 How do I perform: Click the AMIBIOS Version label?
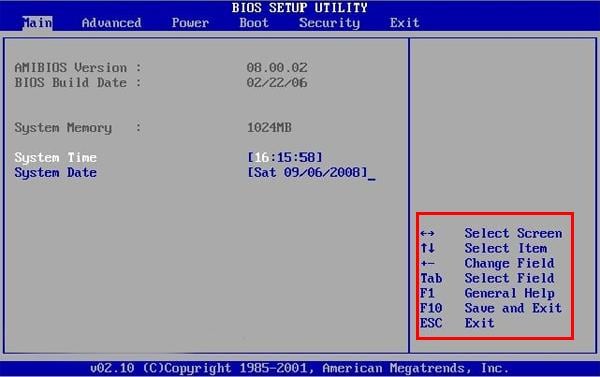click(x=78, y=68)
